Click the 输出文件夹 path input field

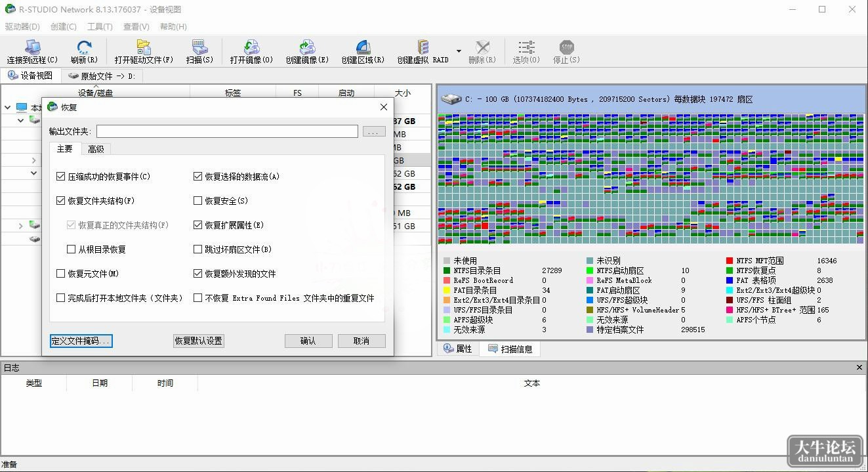(227, 132)
